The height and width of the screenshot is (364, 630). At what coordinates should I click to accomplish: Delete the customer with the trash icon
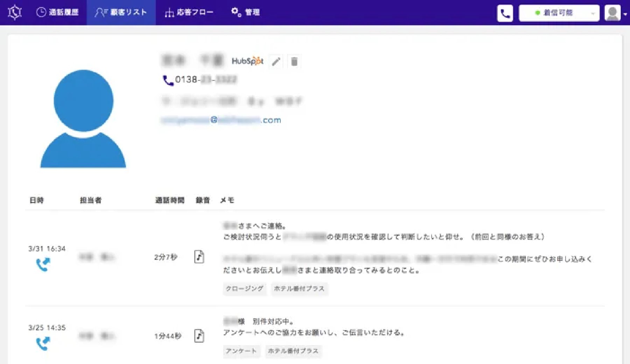(x=294, y=62)
